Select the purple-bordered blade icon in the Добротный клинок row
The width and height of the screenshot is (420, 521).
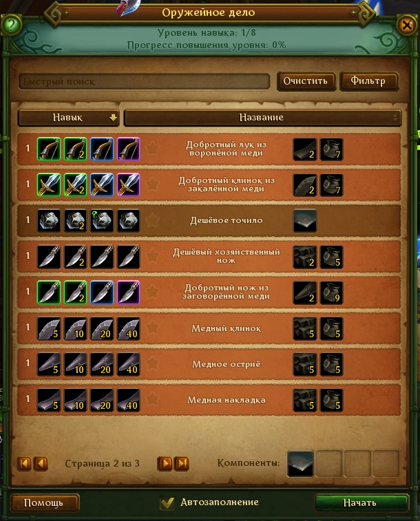(x=129, y=184)
